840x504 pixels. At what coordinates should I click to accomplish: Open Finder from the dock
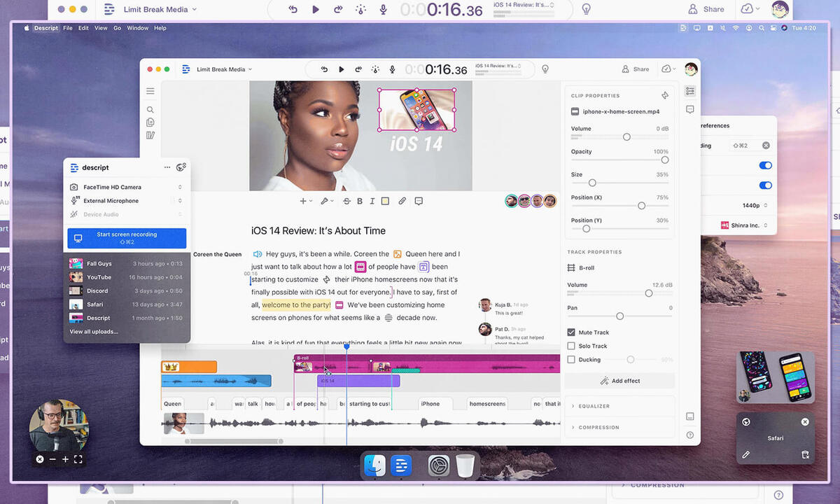point(376,465)
